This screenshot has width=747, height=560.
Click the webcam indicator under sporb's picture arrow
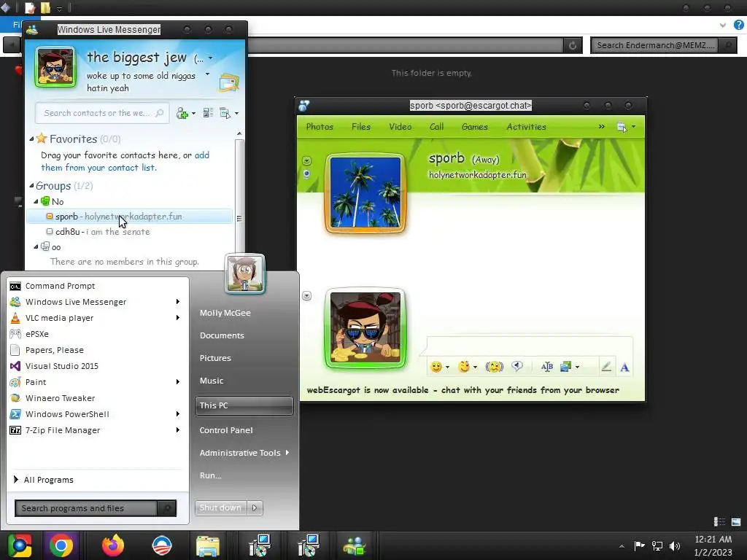306,174
